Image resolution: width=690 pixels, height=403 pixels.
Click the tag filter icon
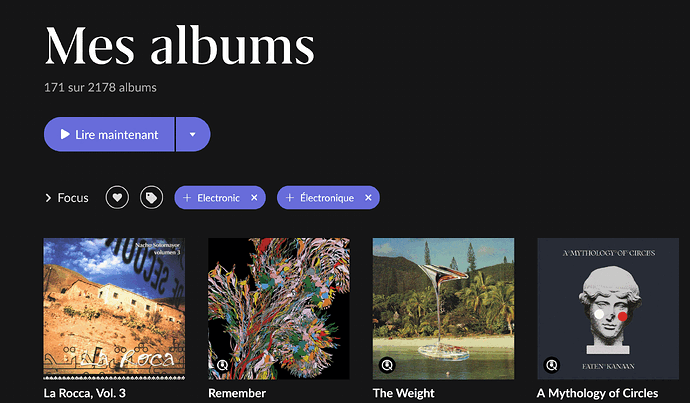tap(151, 198)
